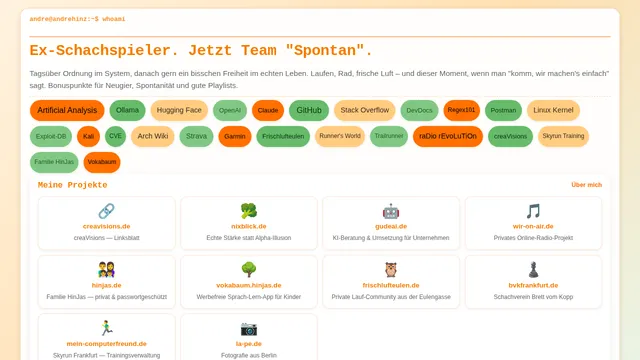Open the Kali pill link
This screenshot has height=360, width=640.
click(x=88, y=136)
